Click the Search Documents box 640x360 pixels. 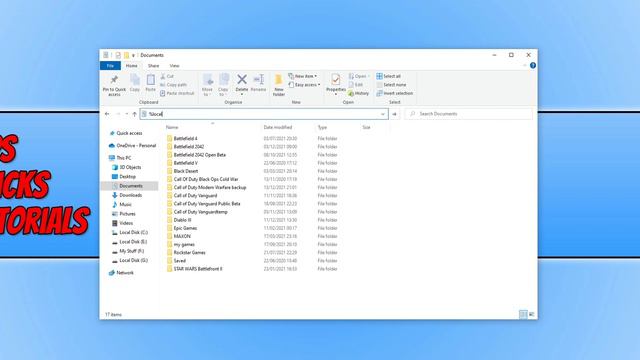pyautogui.click(x=469, y=114)
